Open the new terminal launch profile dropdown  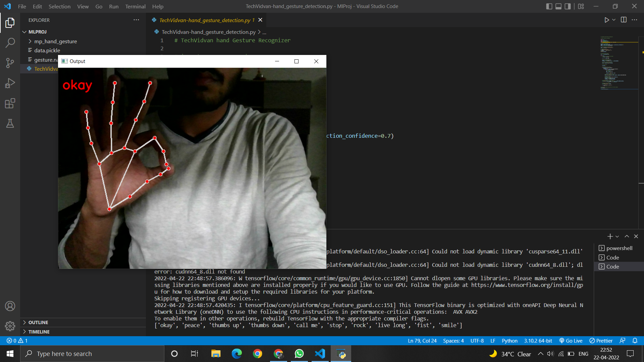(x=617, y=237)
